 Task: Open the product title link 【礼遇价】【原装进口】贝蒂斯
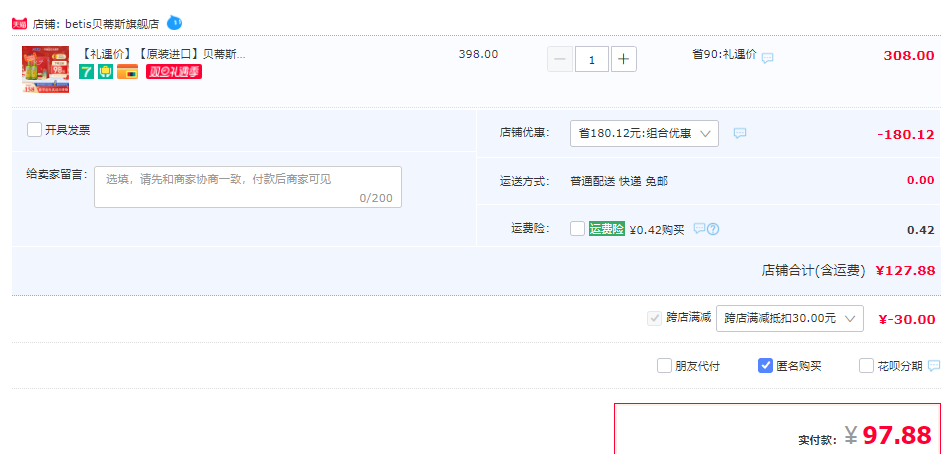[162, 54]
